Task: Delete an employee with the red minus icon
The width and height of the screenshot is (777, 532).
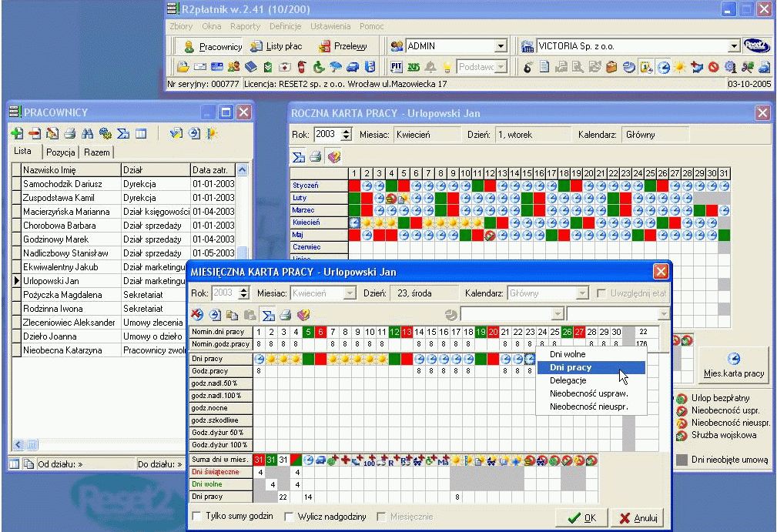Action: point(35,133)
